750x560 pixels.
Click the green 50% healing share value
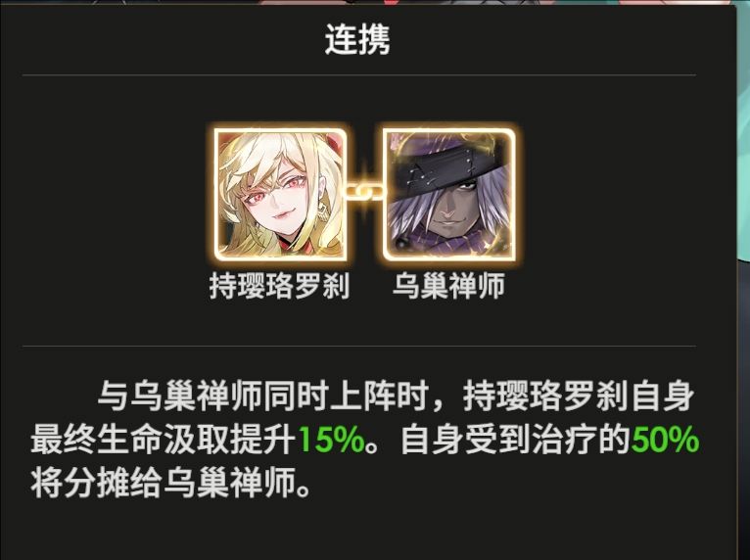coord(665,440)
